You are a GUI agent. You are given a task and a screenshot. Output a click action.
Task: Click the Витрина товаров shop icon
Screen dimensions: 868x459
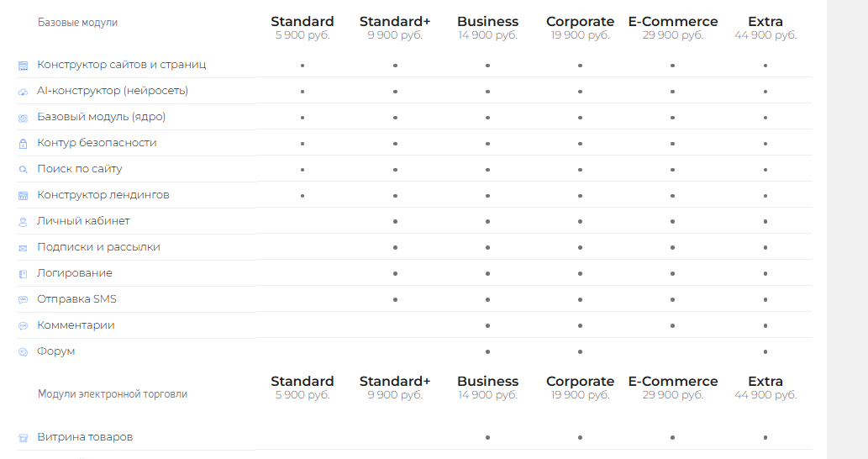tap(24, 438)
